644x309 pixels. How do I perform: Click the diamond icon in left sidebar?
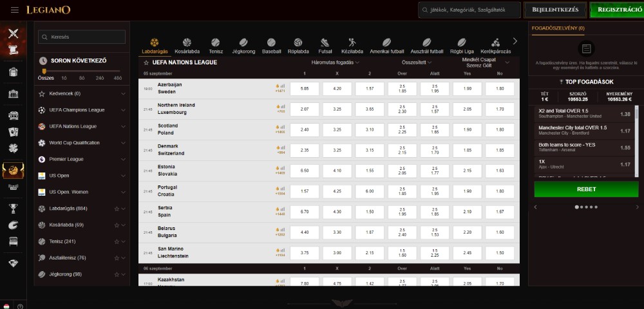(13, 263)
